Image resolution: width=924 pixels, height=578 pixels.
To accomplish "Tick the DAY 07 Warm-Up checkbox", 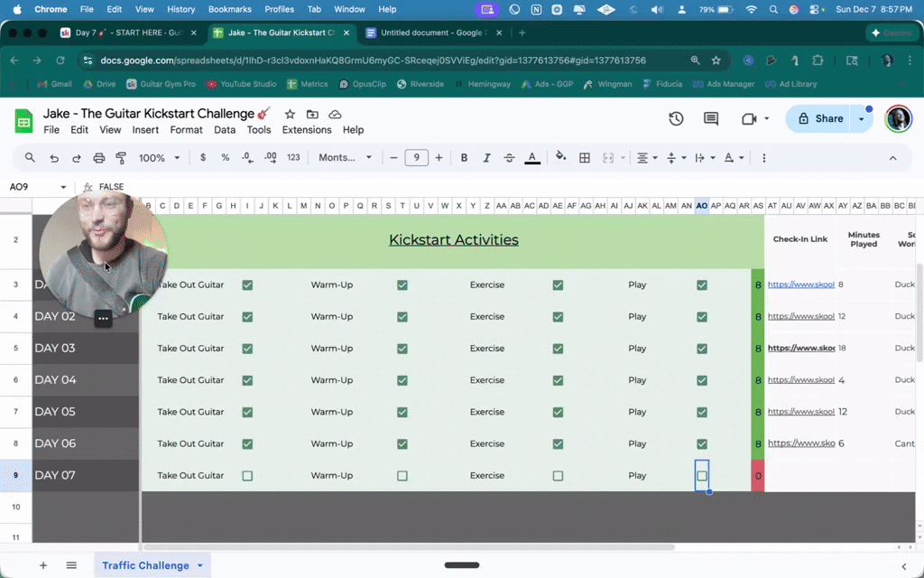I will tap(402, 475).
